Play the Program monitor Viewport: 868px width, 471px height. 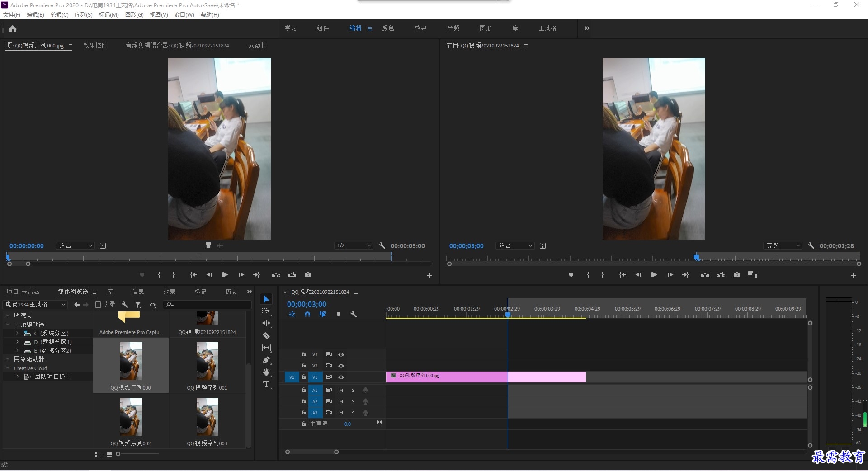pos(654,275)
